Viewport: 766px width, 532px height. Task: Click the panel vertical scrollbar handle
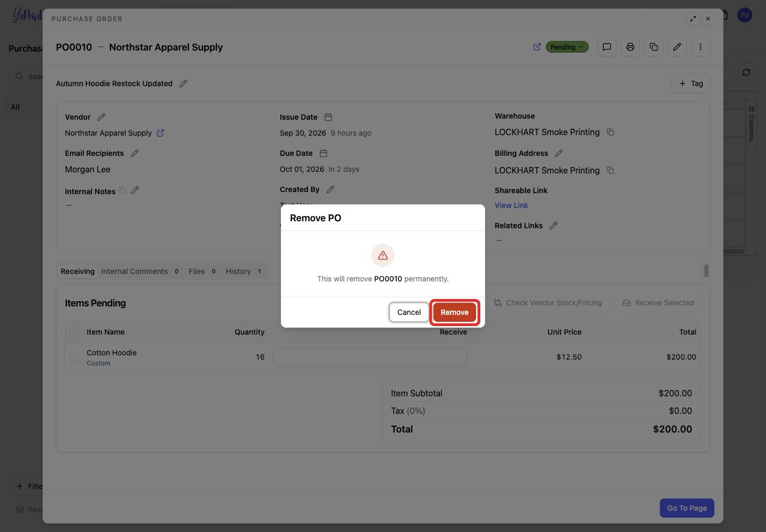tap(706, 271)
